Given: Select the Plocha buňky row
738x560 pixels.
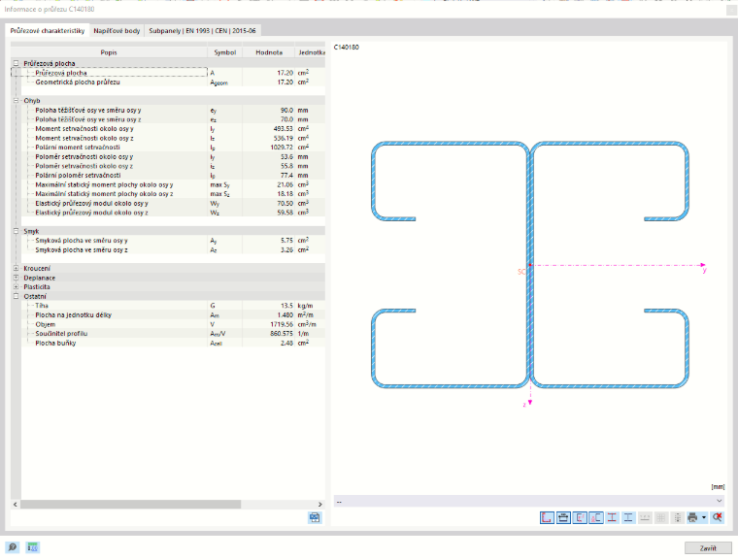Looking at the screenshot, I should pos(168,343).
